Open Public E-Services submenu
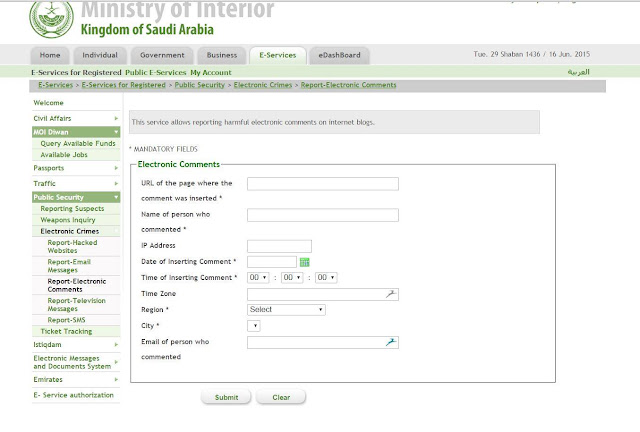The height and width of the screenshot is (432, 640). [x=156, y=72]
